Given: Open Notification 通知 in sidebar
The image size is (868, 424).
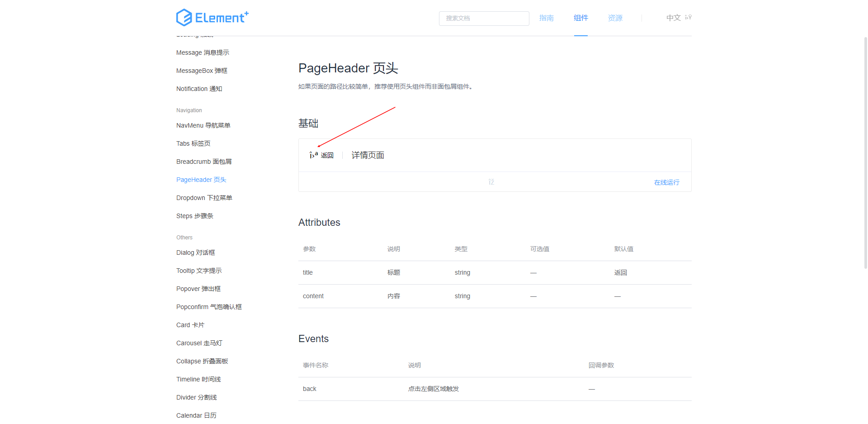Looking at the screenshot, I should tap(199, 89).
